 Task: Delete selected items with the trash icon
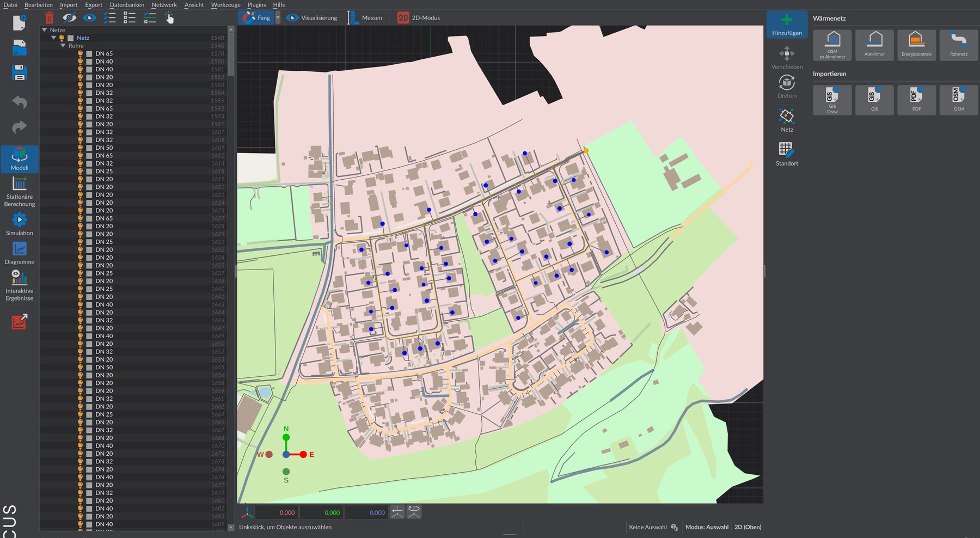(x=50, y=18)
